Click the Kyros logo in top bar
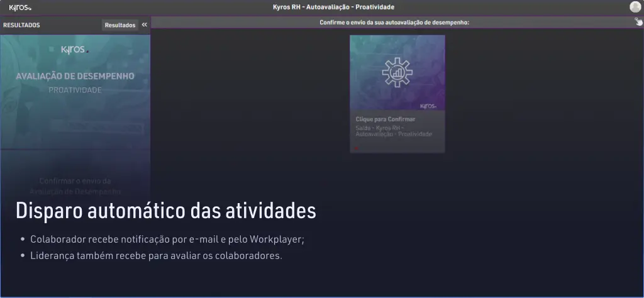The image size is (644, 298). pyautogui.click(x=20, y=8)
